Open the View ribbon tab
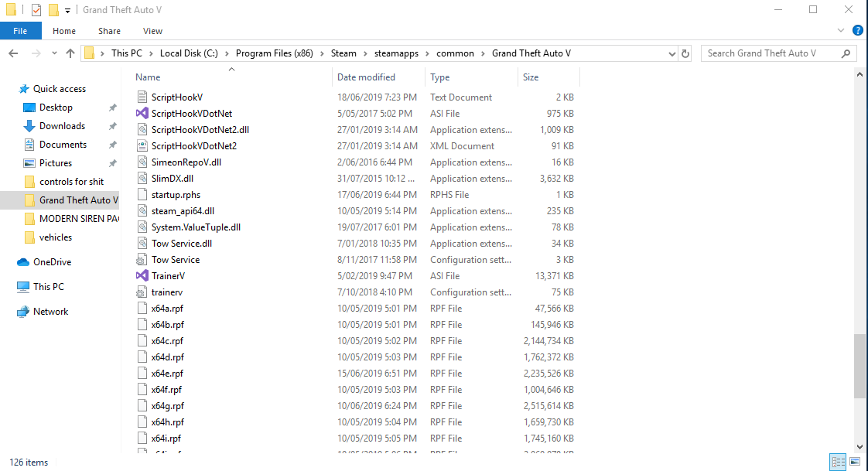 click(x=152, y=31)
